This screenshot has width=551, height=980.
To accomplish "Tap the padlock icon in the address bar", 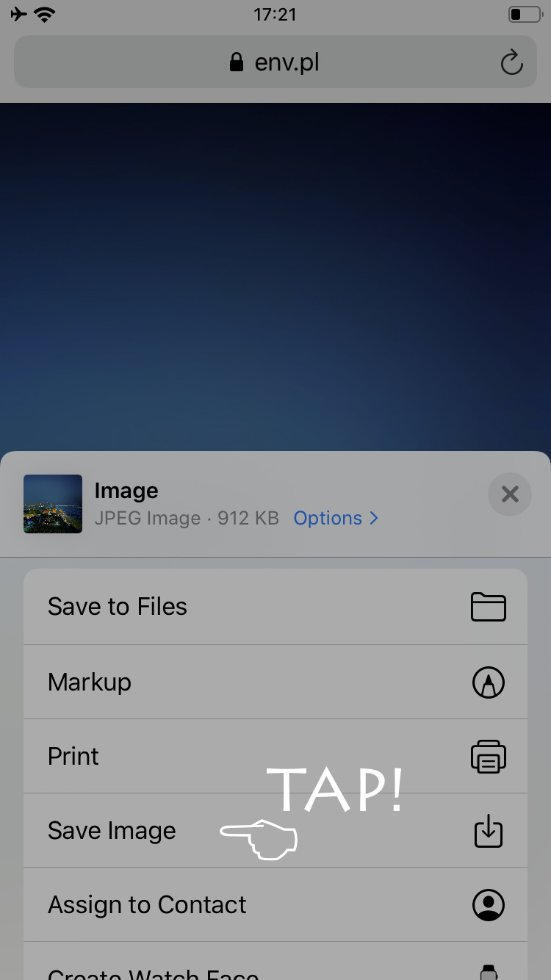I will pyautogui.click(x=236, y=62).
